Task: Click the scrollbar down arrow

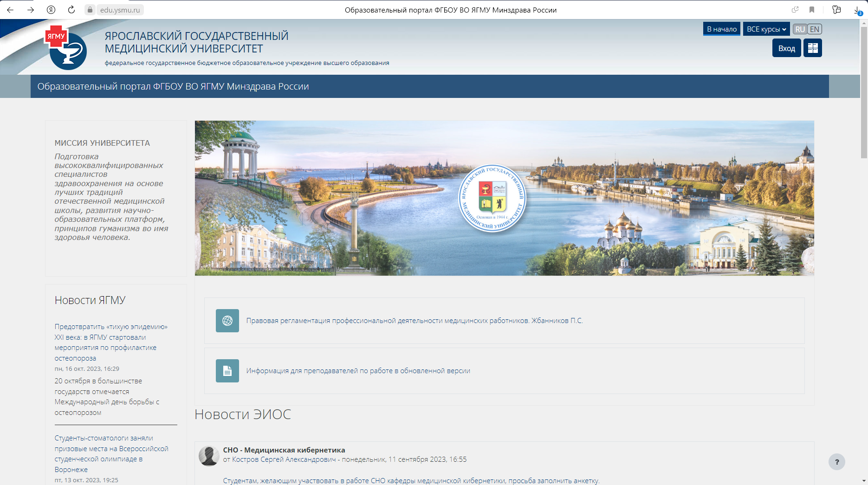Action: (x=864, y=481)
